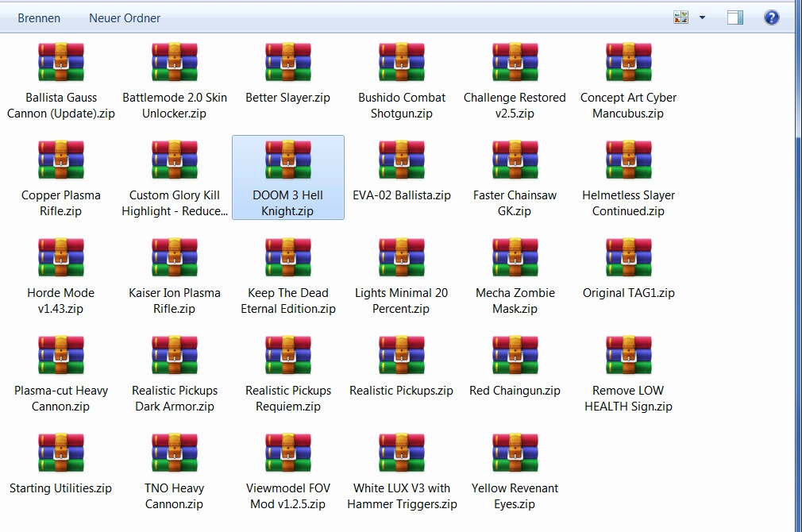Click the Yellow Revenant Eyes.zip file name
The image size is (802, 532).
coord(515,496)
